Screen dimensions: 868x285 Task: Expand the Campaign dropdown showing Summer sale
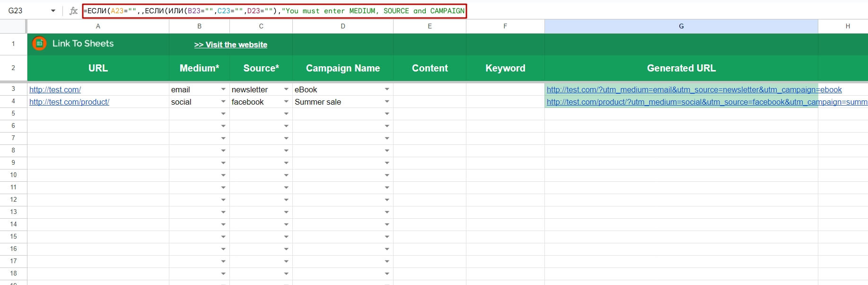coord(387,102)
